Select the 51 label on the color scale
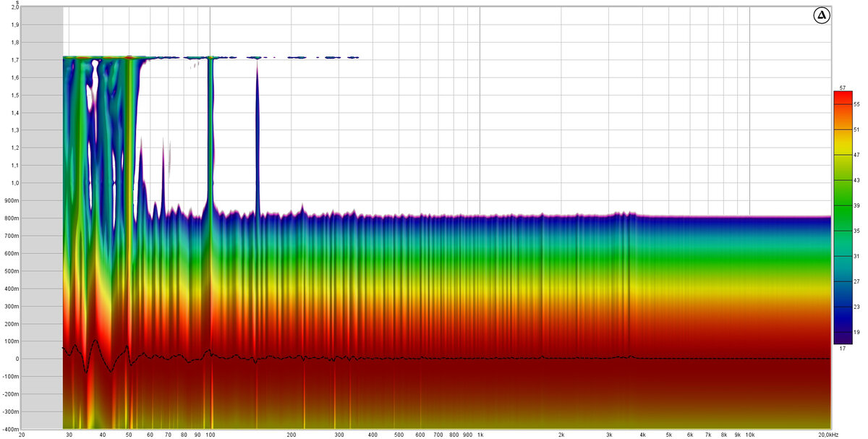Screen dimensions: 868x439 [855, 129]
